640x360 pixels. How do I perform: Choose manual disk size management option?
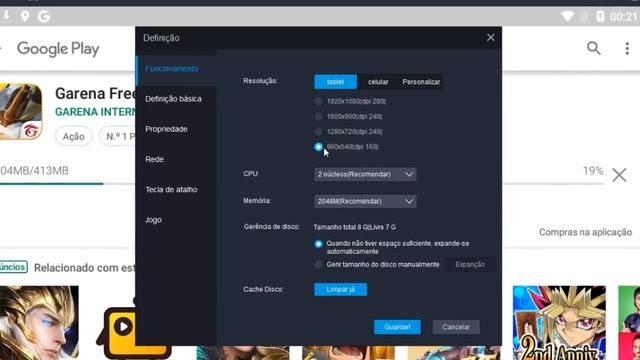(x=318, y=264)
